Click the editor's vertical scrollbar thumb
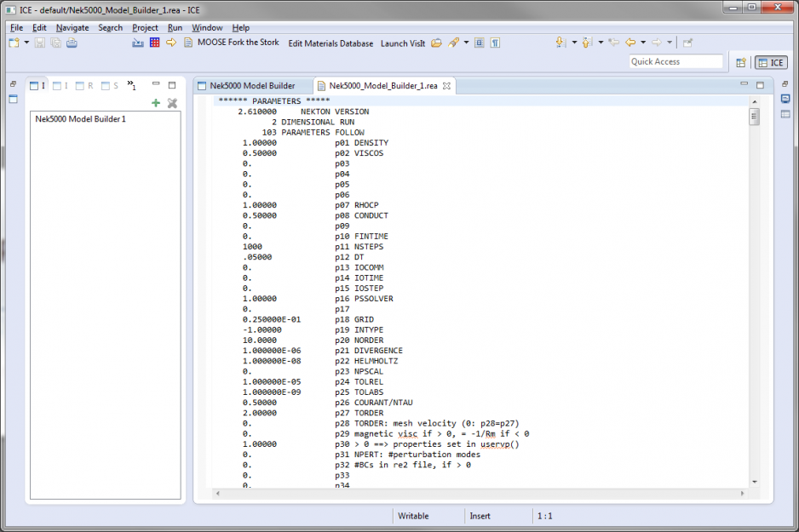This screenshot has height=532, width=799. pos(754,117)
